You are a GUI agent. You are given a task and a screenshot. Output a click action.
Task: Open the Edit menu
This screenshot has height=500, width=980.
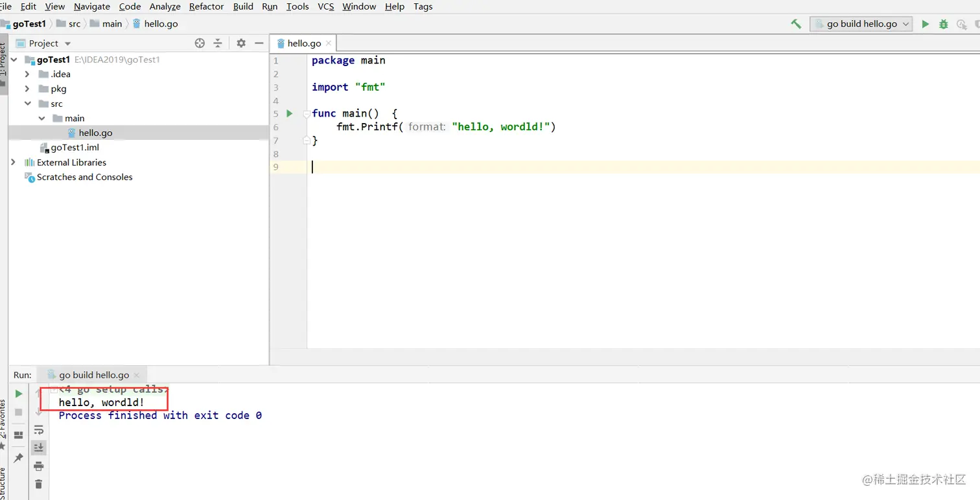29,6
